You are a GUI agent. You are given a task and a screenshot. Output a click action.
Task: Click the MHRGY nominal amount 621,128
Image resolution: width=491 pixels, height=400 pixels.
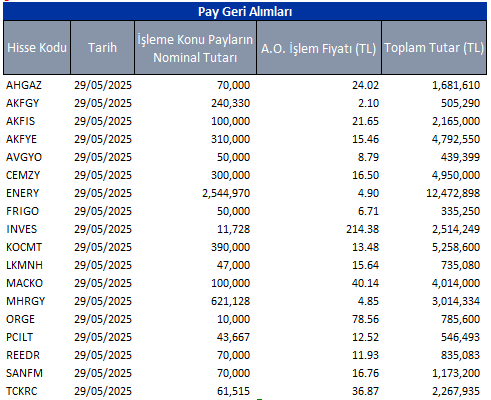click(x=230, y=301)
